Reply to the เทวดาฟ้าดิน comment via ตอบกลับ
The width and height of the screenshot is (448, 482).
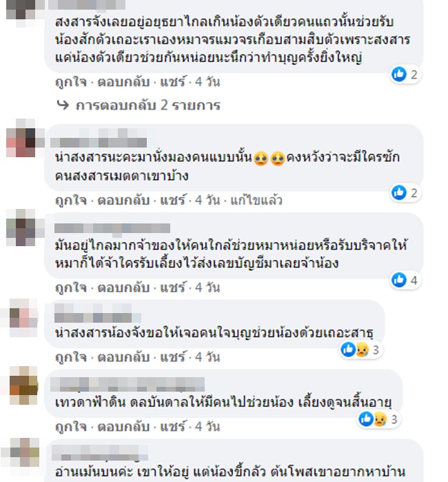click(123, 427)
